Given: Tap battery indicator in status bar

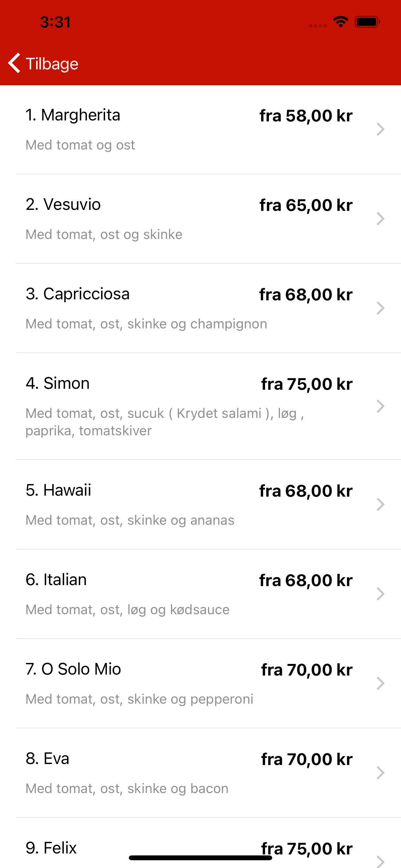Looking at the screenshot, I should pos(368,22).
